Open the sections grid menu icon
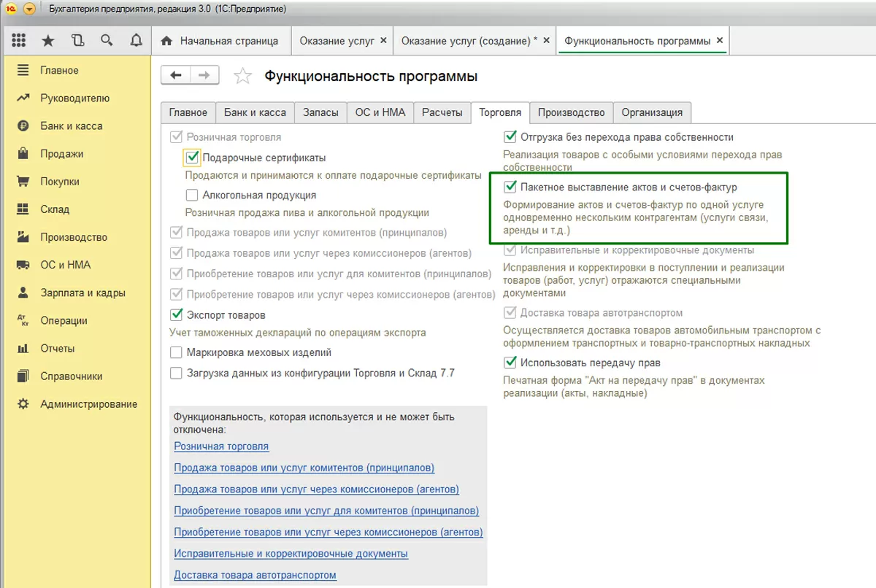Screen dimensions: 876x588 pos(18,41)
